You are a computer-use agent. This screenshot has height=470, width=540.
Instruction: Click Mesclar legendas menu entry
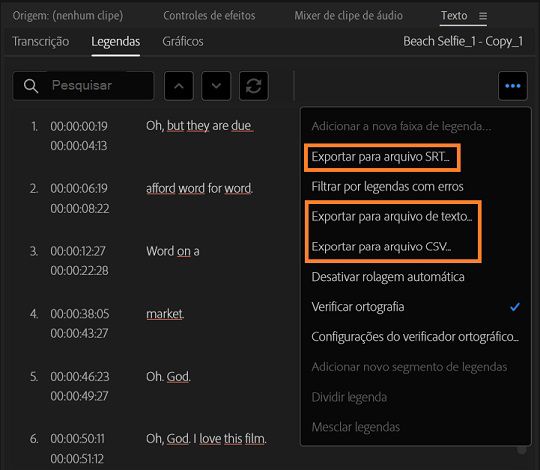[355, 427]
